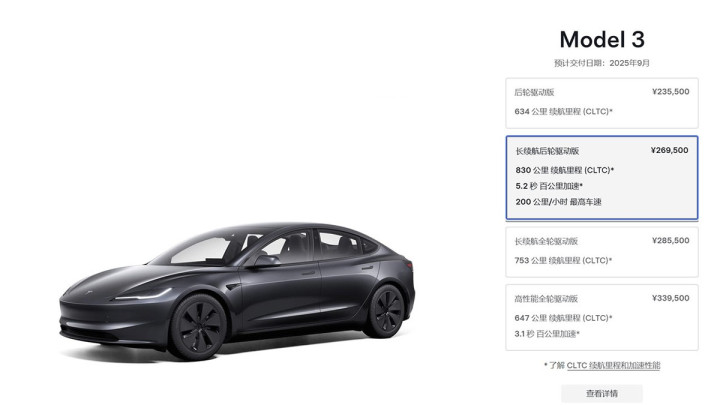Select the 后轮驱动版 trim option

click(602, 103)
